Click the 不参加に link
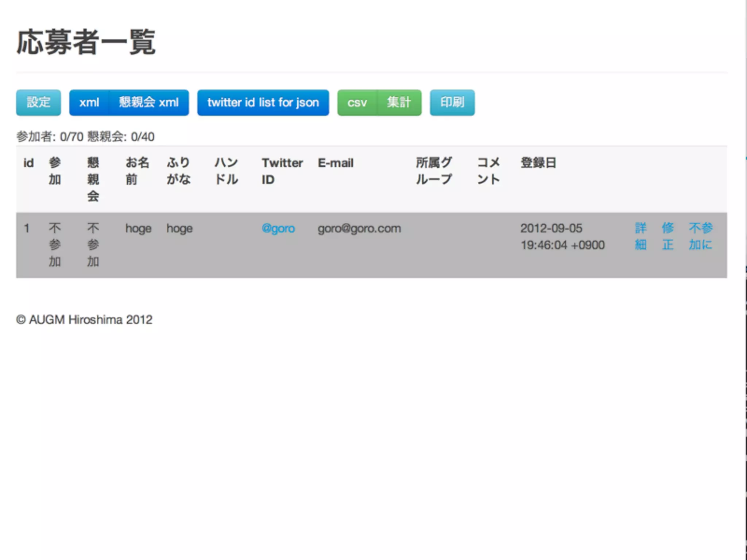This screenshot has width=747, height=560. coord(700,236)
